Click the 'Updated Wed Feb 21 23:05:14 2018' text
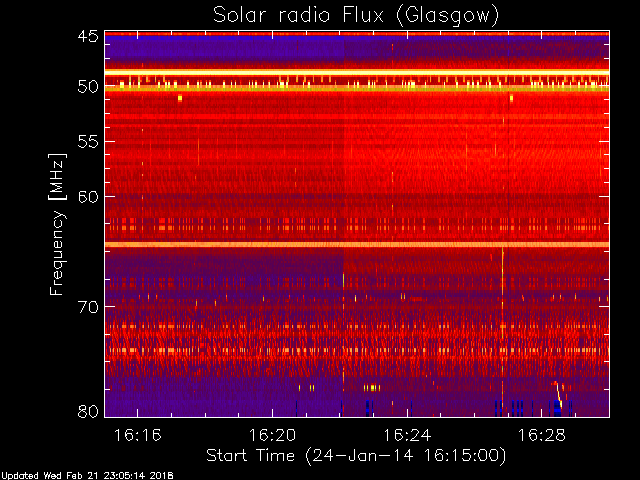Screen dimensions: 640x480 click(x=87, y=476)
